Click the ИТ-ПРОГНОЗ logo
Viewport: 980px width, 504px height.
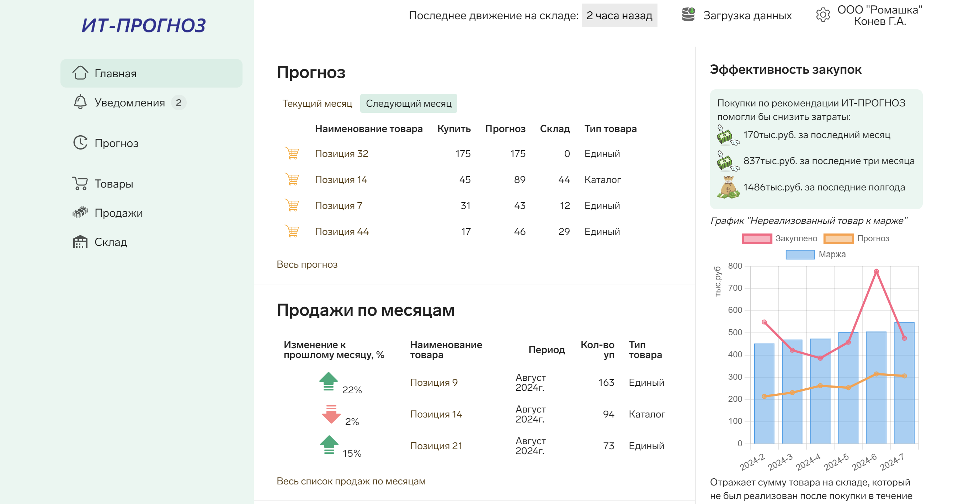(x=144, y=26)
